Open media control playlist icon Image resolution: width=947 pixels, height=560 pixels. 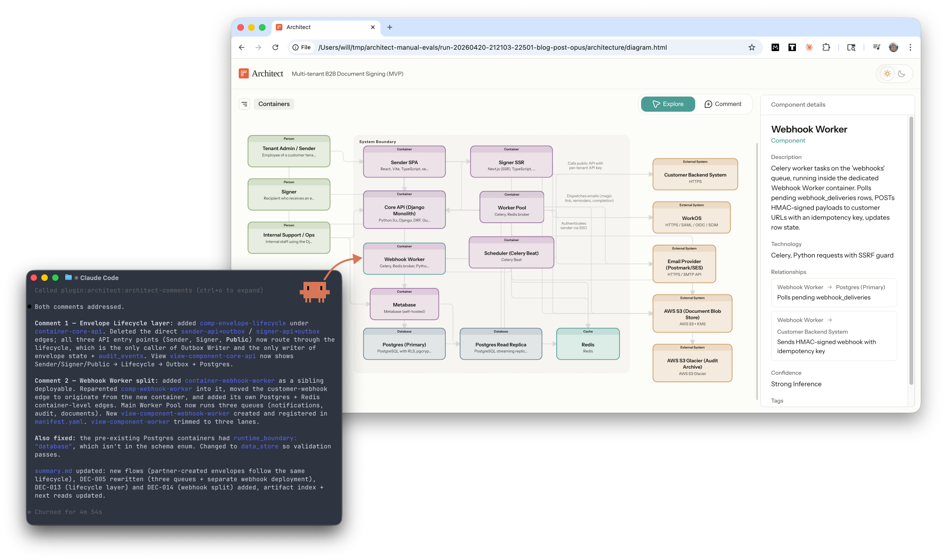(876, 47)
